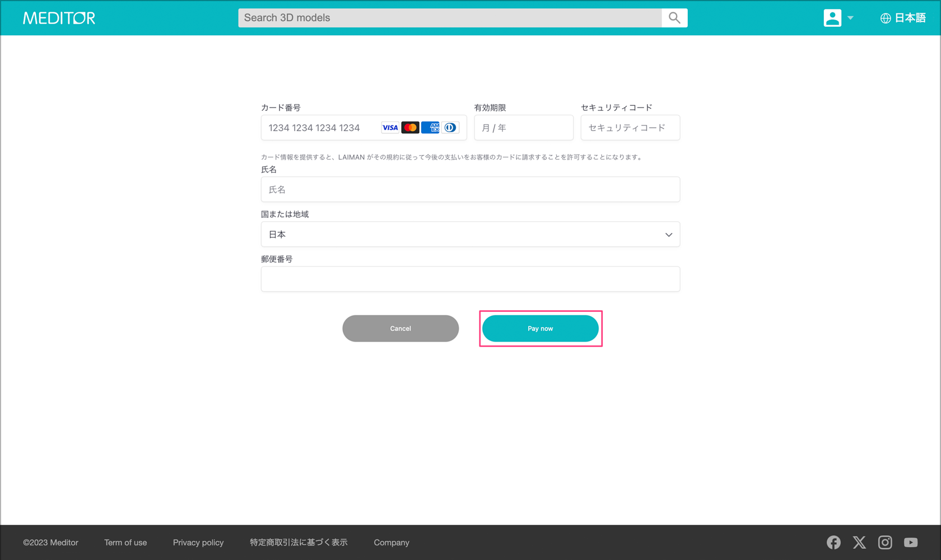Expand the account dropdown arrow
This screenshot has height=560, width=941.
point(850,18)
